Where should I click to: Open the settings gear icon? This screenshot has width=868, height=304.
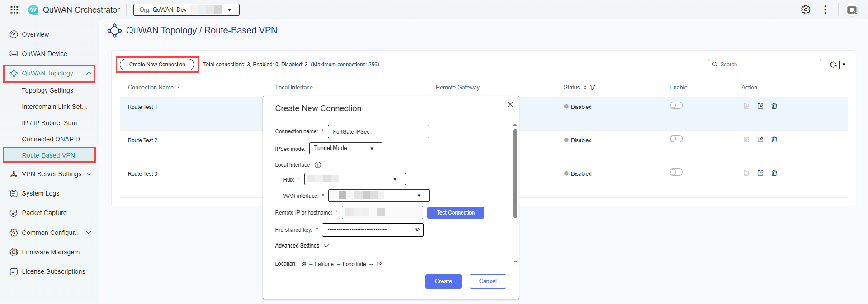[x=806, y=9]
